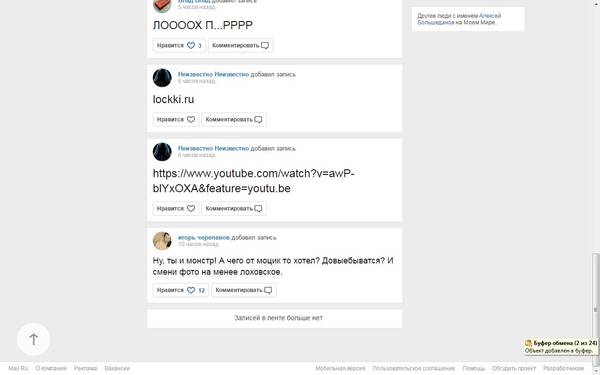Open comment bubble on lockki.ru post
This screenshot has width=600, height=375.
point(258,120)
